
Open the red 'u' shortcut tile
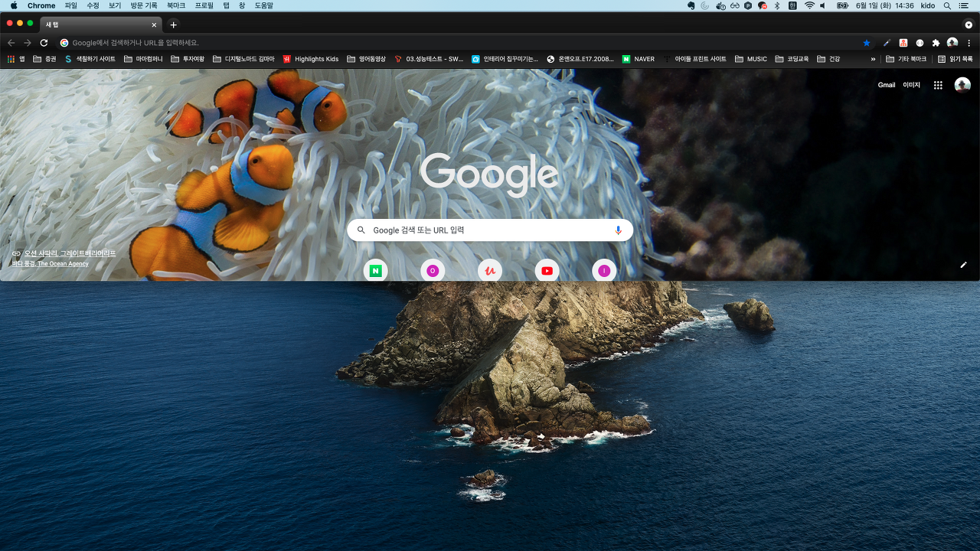489,270
